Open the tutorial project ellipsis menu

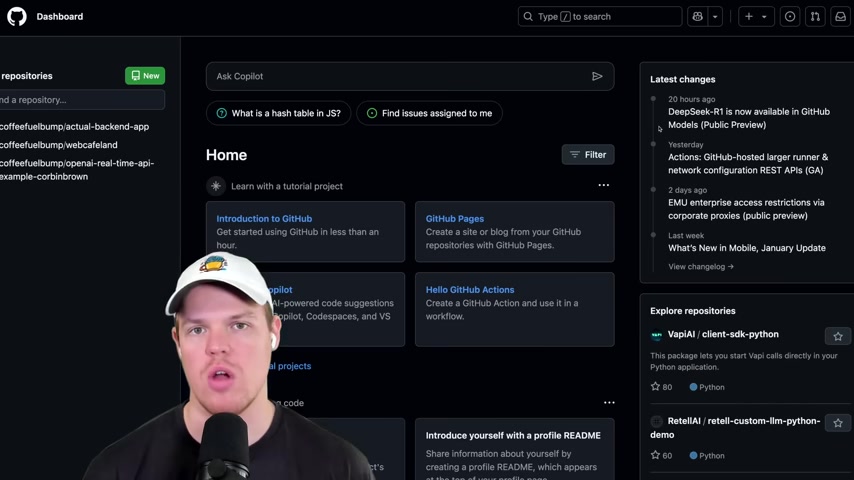pyautogui.click(x=603, y=185)
